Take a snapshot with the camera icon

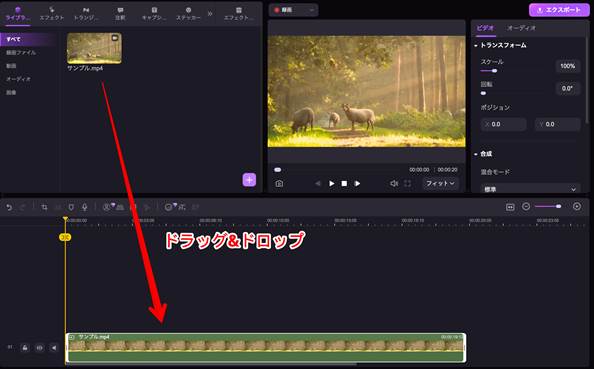point(279,184)
